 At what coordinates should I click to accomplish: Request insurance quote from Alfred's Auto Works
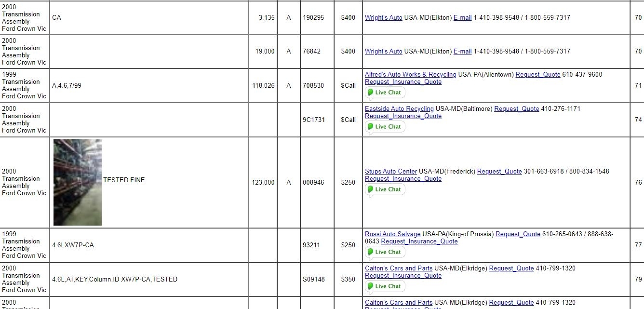pyautogui.click(x=403, y=82)
